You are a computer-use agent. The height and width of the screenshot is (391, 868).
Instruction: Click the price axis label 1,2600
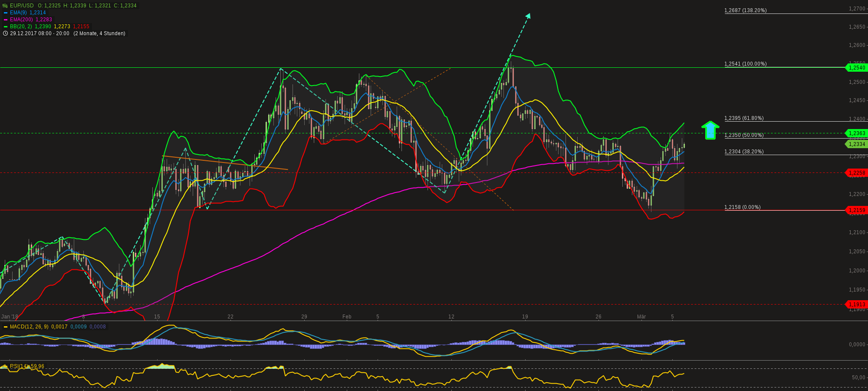click(857, 45)
